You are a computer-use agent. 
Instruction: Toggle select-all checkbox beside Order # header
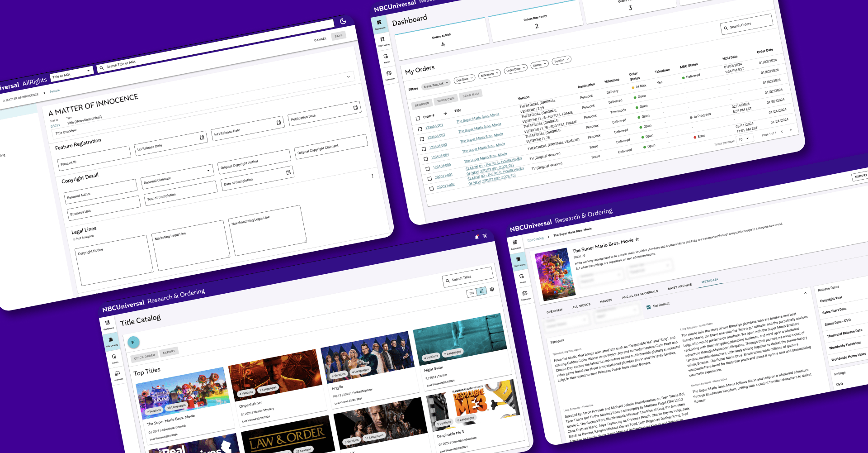(x=418, y=119)
